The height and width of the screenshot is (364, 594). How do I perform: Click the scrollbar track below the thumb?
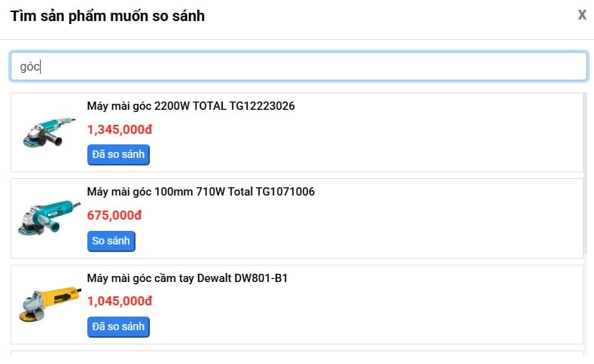[x=586, y=308]
